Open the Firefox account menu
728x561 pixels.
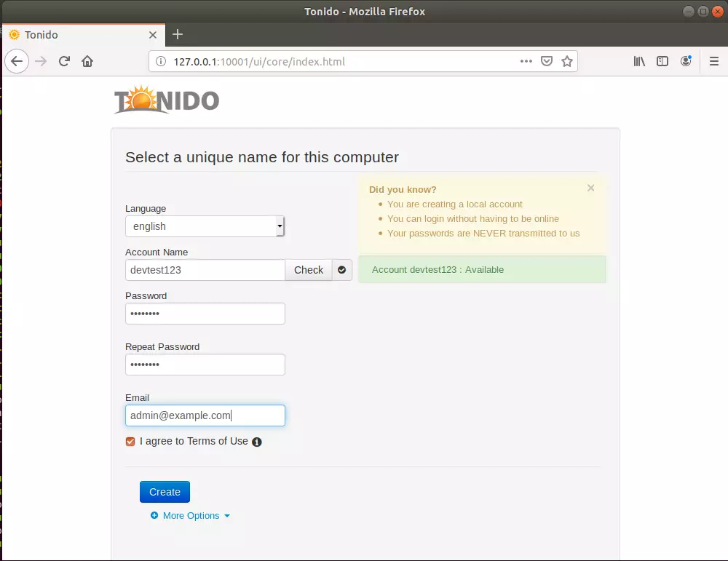686,61
